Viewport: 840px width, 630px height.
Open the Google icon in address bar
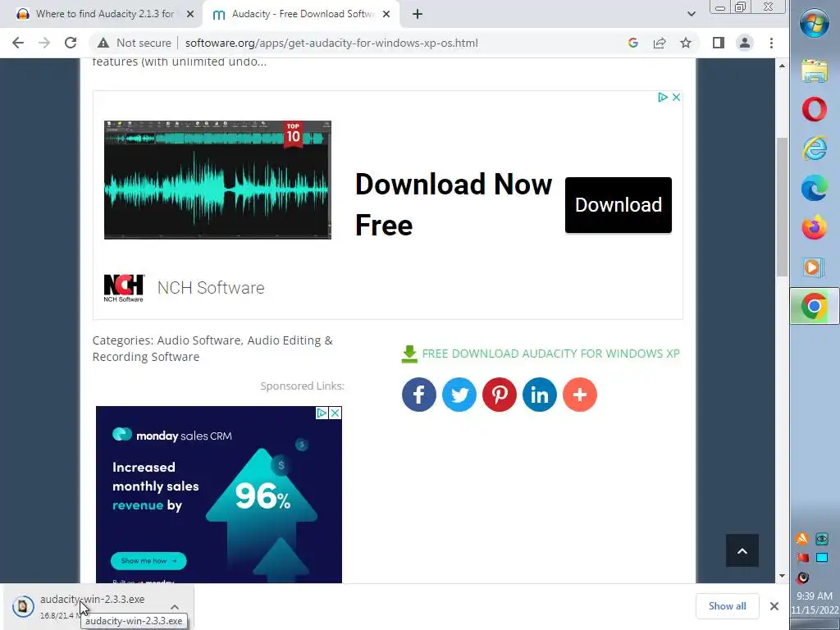pos(633,43)
